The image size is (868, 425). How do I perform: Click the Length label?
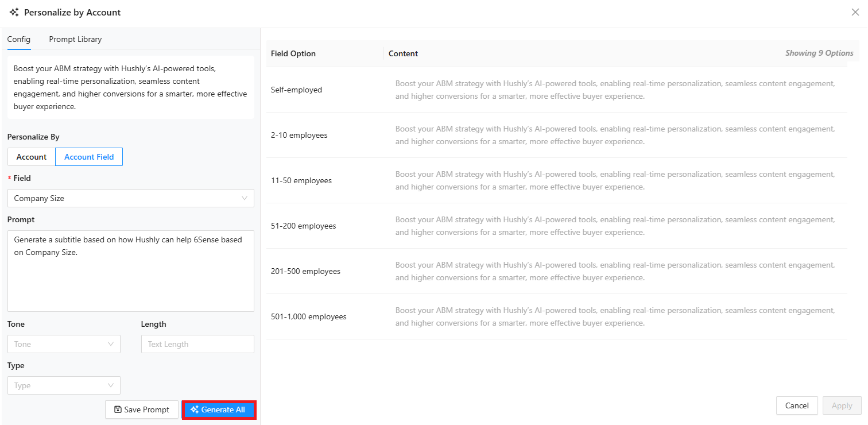(154, 324)
